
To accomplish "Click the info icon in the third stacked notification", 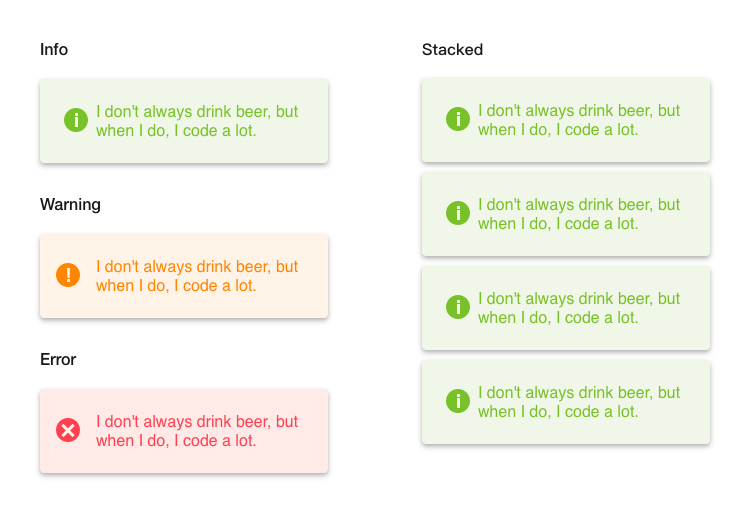I will pyautogui.click(x=458, y=307).
